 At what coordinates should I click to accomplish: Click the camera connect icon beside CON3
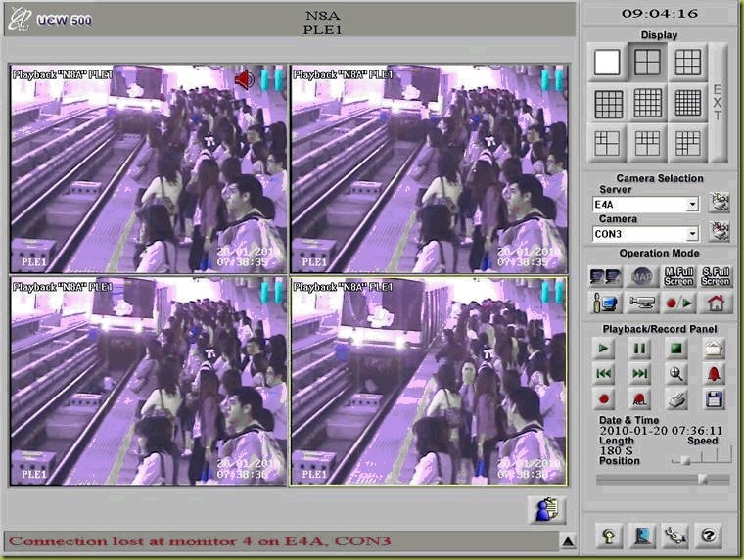pyautogui.click(x=719, y=232)
